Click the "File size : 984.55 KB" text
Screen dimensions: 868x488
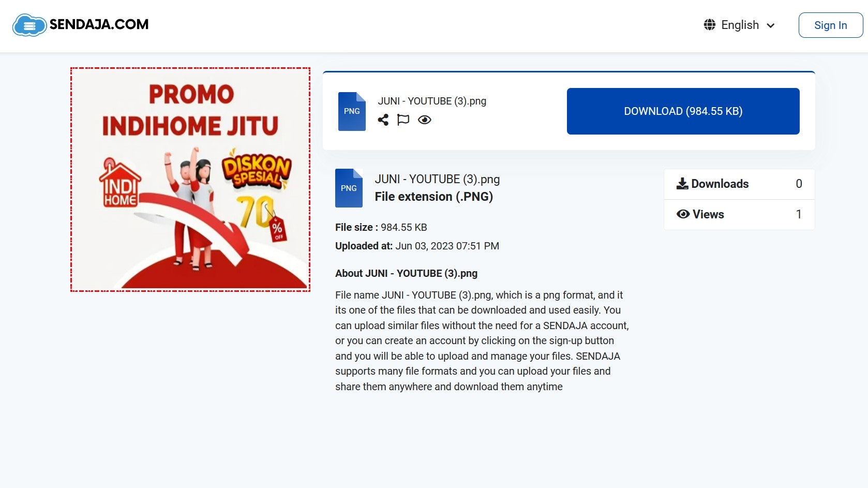pyautogui.click(x=381, y=227)
